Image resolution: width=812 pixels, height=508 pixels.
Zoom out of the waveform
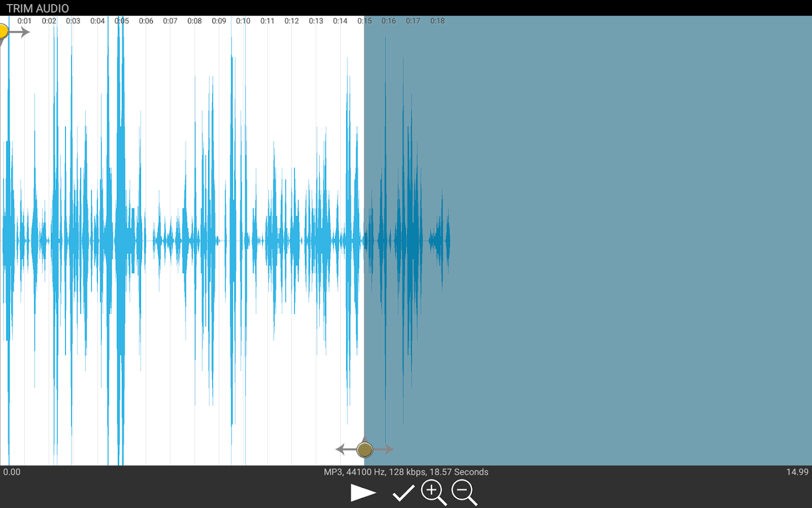pos(465,493)
